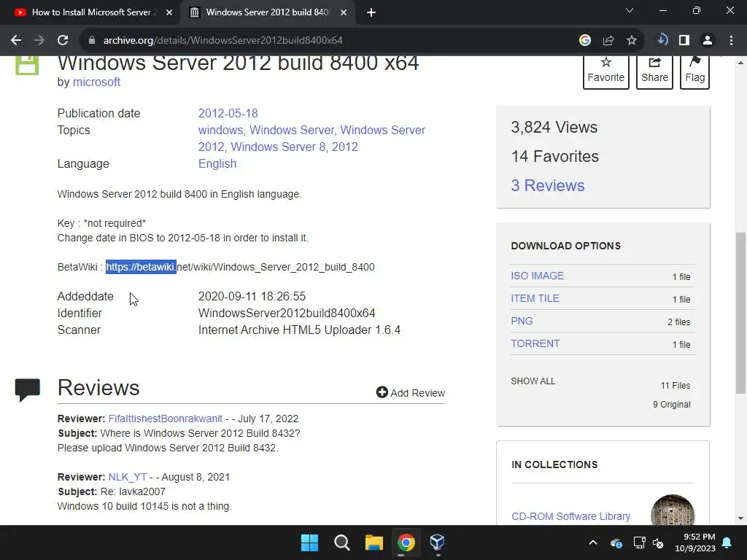Open the English language link

click(217, 164)
